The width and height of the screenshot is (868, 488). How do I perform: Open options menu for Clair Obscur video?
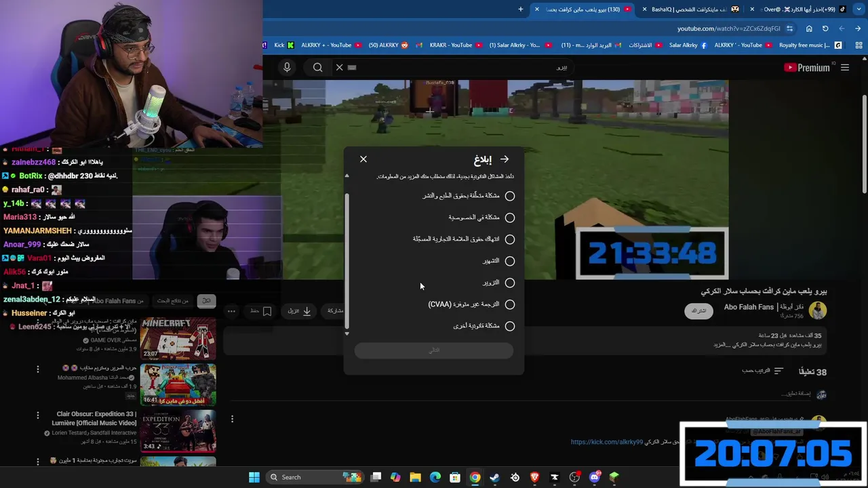click(x=38, y=415)
